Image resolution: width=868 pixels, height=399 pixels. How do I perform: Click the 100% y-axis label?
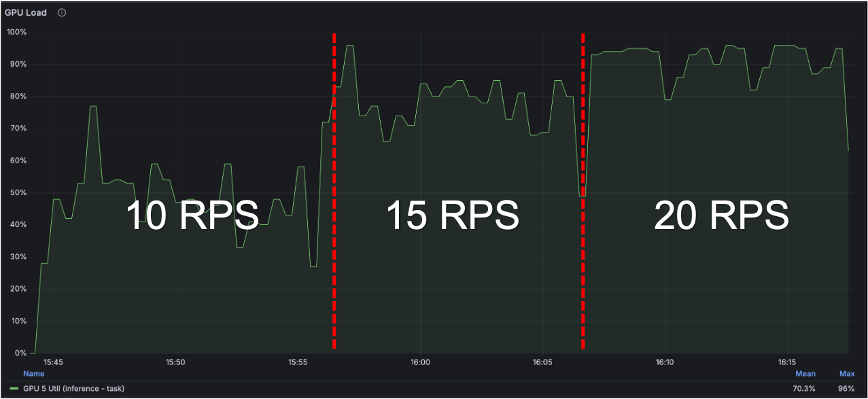coord(16,31)
